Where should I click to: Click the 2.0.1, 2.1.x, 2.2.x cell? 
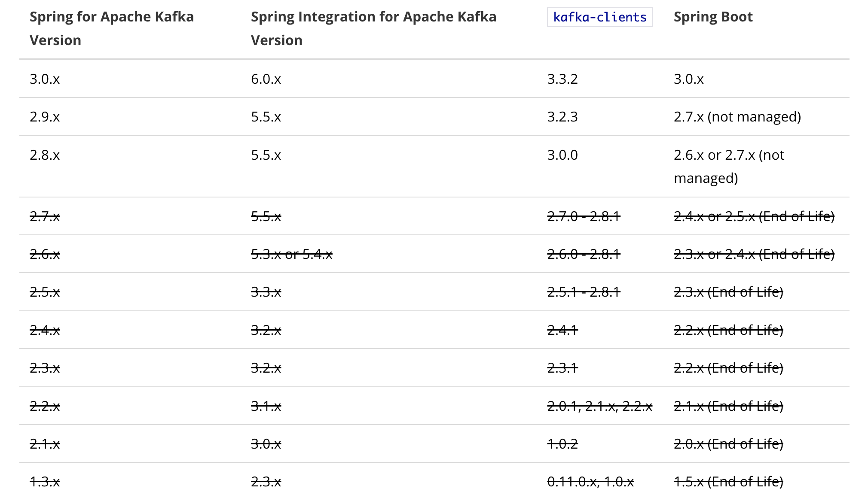(599, 406)
